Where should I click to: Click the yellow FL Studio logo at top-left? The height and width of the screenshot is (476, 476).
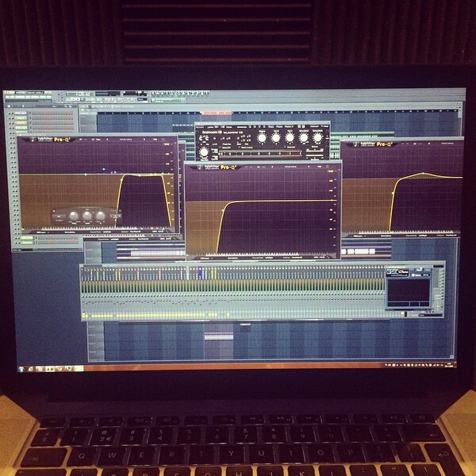(9, 93)
